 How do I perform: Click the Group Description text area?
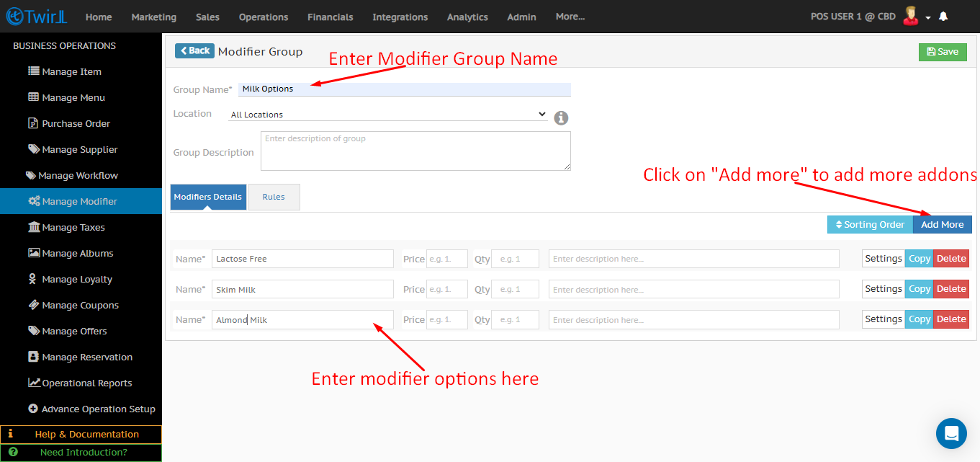(415, 151)
